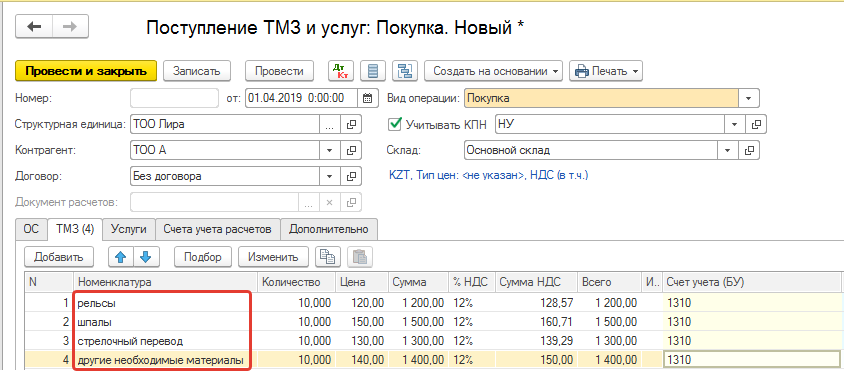
Task: Switch to Услуги tab
Action: pos(129,229)
